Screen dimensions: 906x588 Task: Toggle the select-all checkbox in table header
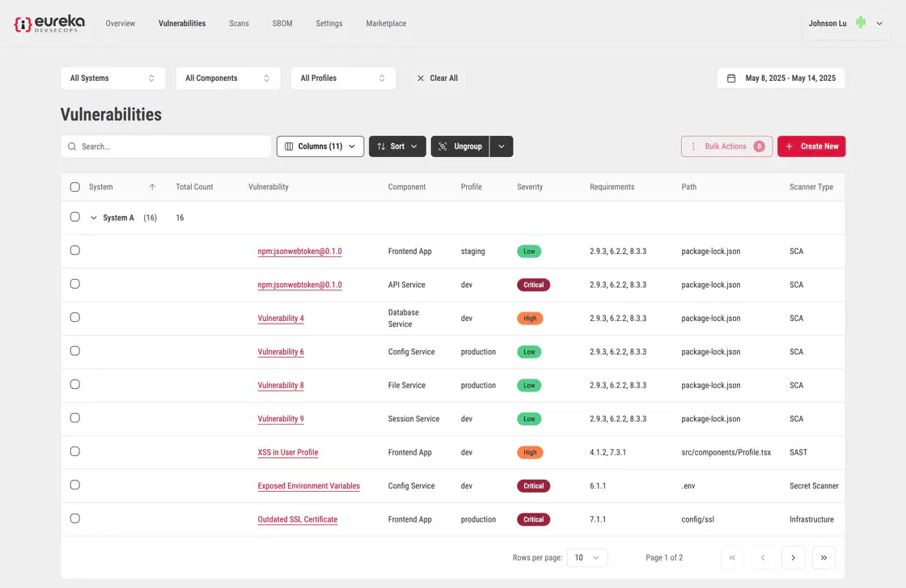[75, 187]
